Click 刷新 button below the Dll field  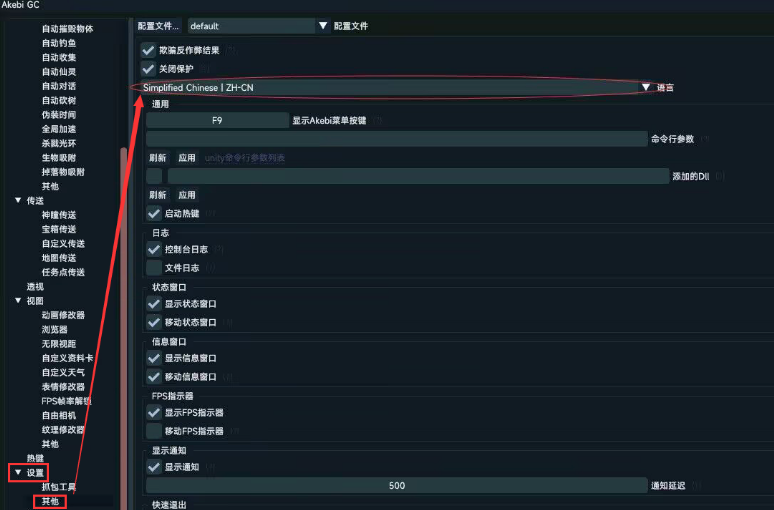157,195
